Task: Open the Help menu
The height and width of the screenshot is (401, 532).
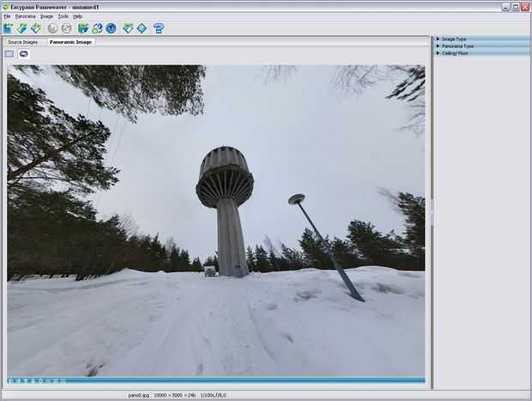Action: 77,16
